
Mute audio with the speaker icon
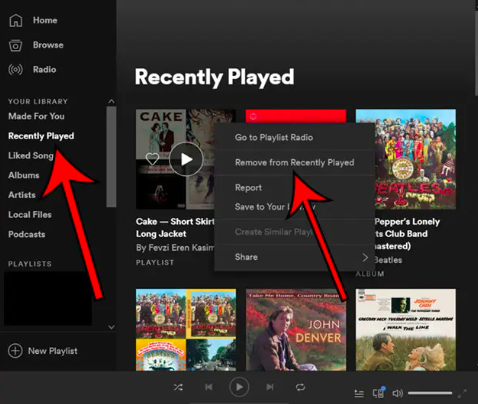point(397,393)
